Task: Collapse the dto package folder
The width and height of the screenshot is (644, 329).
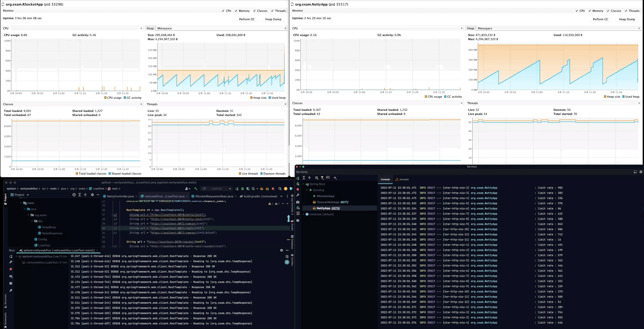Action: (x=32, y=221)
